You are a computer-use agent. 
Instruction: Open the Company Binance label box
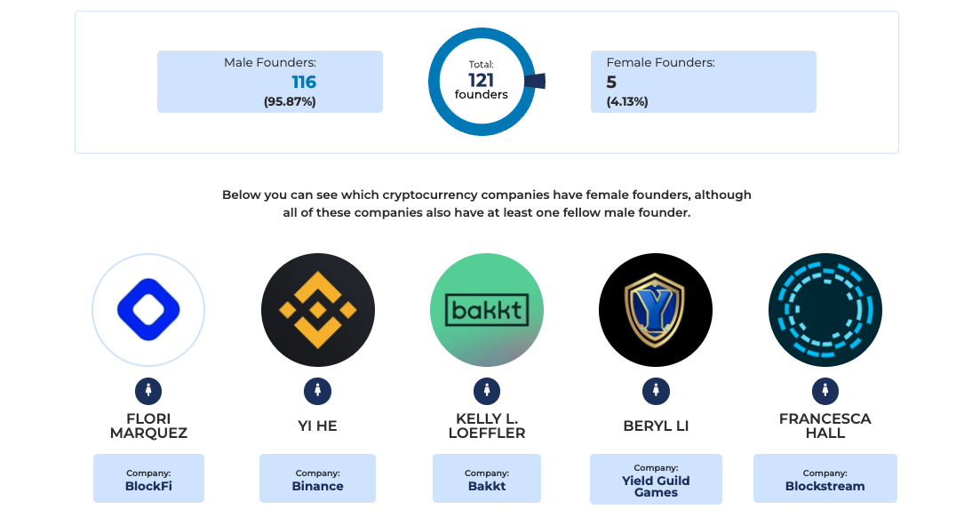coord(318,479)
